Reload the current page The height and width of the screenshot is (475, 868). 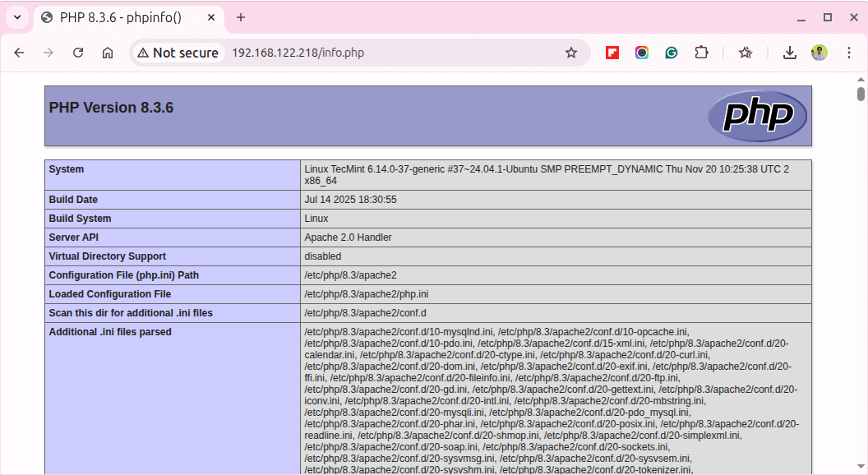pos(78,52)
